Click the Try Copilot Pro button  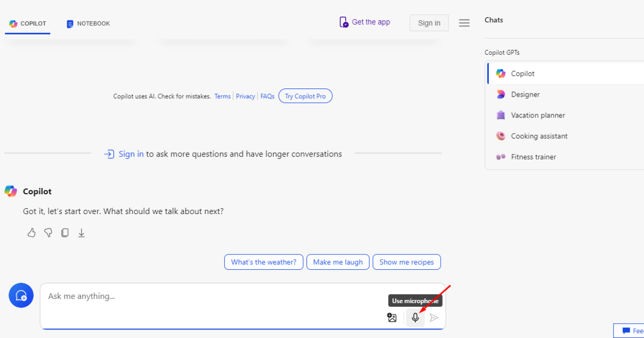(305, 96)
